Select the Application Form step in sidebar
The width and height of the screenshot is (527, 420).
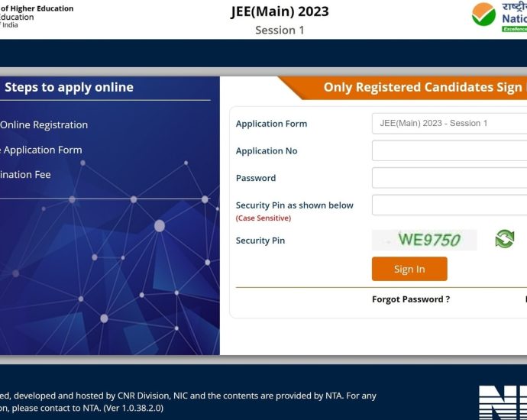coord(43,150)
